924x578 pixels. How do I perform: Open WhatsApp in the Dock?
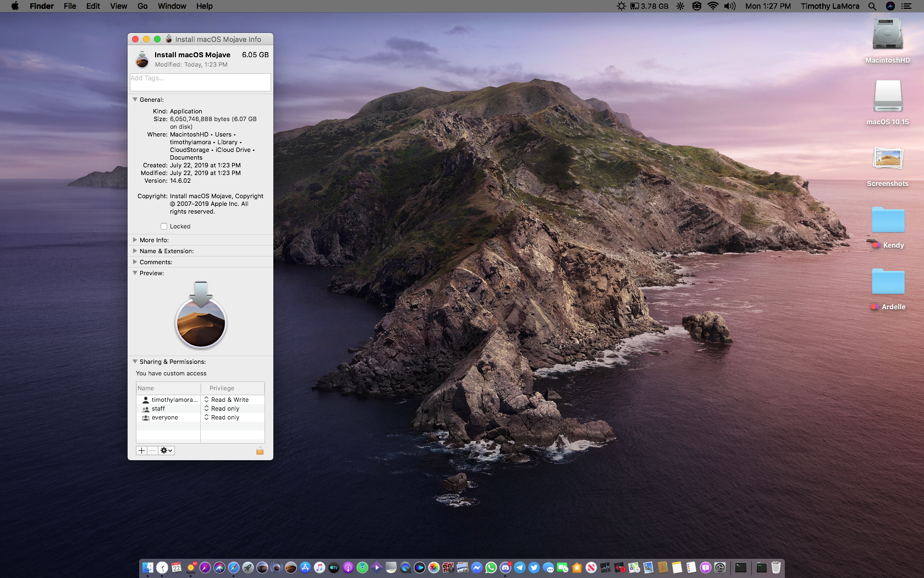(491, 568)
